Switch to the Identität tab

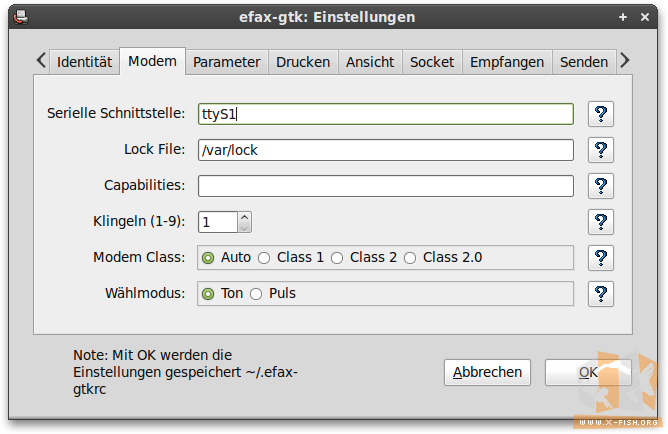pos(84,62)
